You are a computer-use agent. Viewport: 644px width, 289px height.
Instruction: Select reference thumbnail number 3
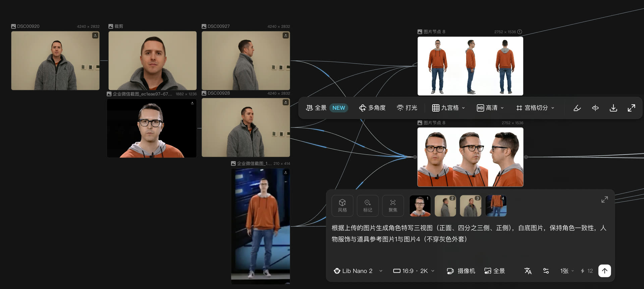coord(471,206)
